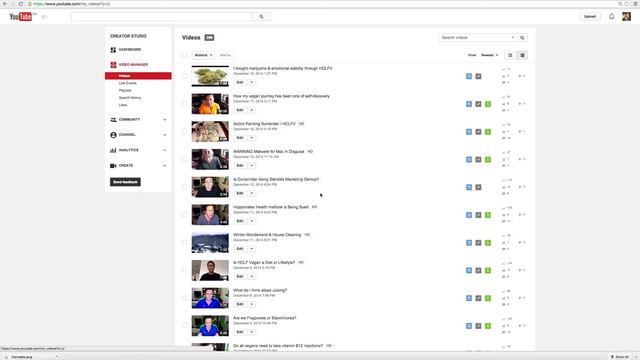Open the guide menu icon beside YouTube logo

pos(44,17)
